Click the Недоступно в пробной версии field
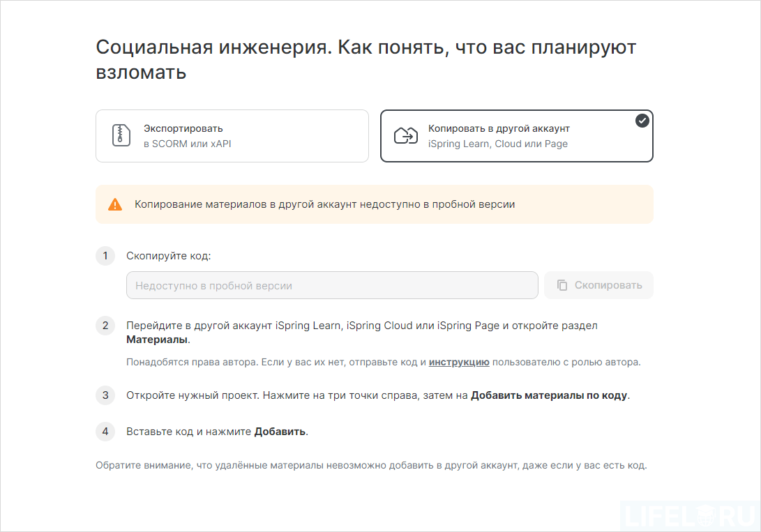This screenshot has height=532, width=761. tap(331, 285)
